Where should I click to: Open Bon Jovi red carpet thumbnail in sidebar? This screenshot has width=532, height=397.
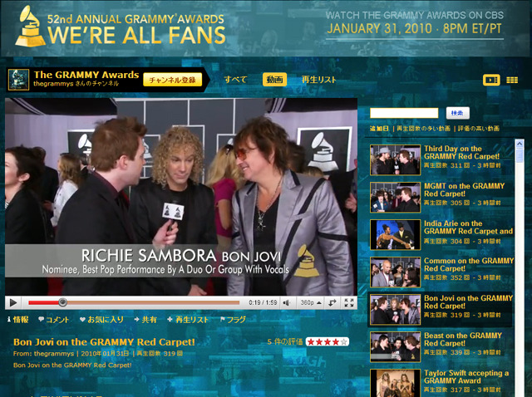(x=396, y=310)
